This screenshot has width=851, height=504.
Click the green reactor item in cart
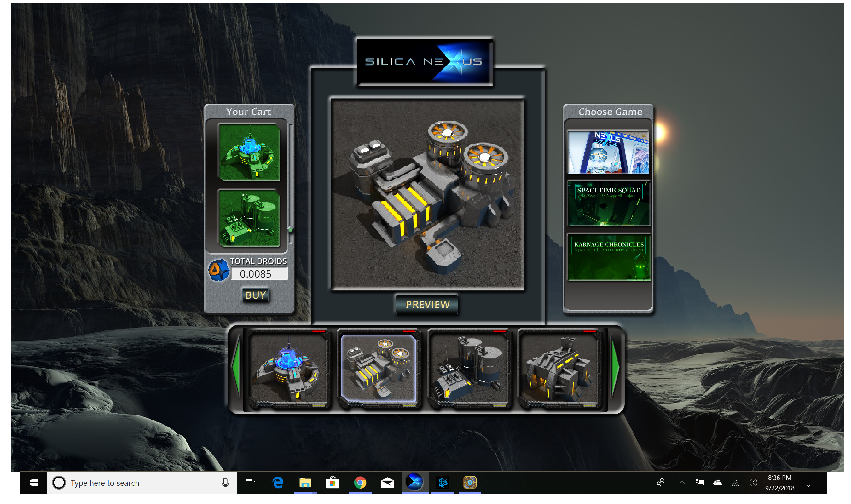click(249, 152)
